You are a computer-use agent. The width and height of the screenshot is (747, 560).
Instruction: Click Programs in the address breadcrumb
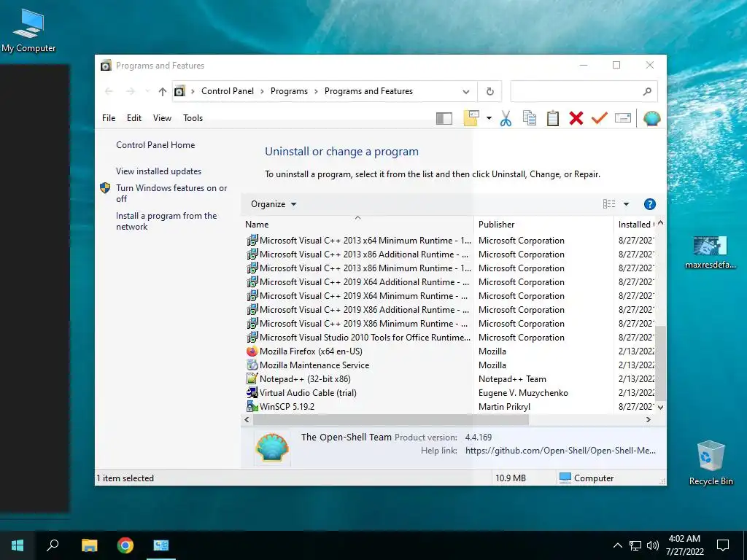pos(289,91)
